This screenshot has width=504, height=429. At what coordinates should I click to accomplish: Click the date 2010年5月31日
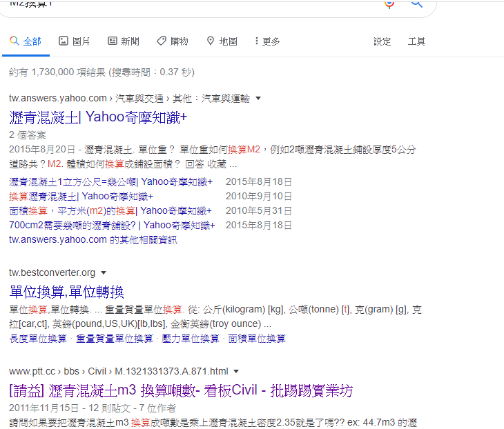(259, 210)
